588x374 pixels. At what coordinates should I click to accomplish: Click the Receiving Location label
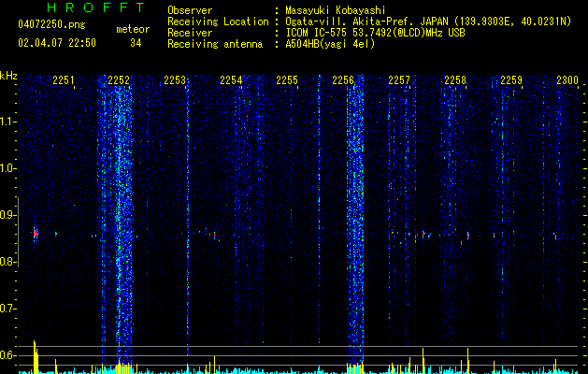[218, 22]
